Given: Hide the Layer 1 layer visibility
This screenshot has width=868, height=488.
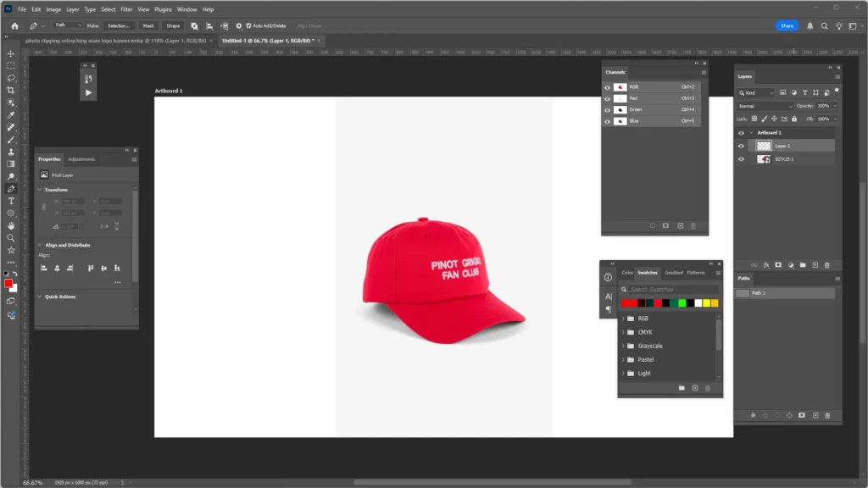Looking at the screenshot, I should coord(742,146).
